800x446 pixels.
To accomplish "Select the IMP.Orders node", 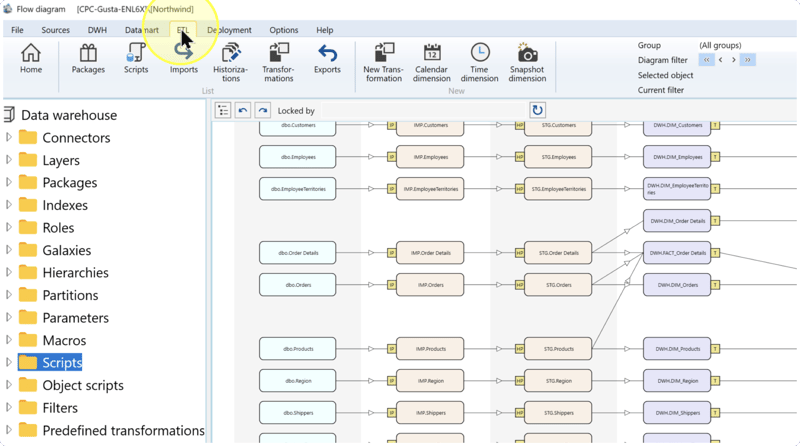I will pyautogui.click(x=430, y=285).
